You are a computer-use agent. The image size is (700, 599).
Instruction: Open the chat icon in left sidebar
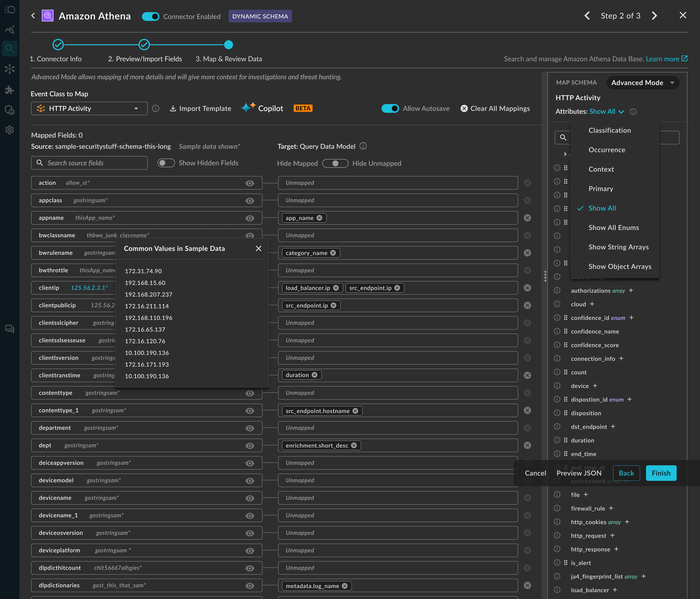click(x=9, y=329)
